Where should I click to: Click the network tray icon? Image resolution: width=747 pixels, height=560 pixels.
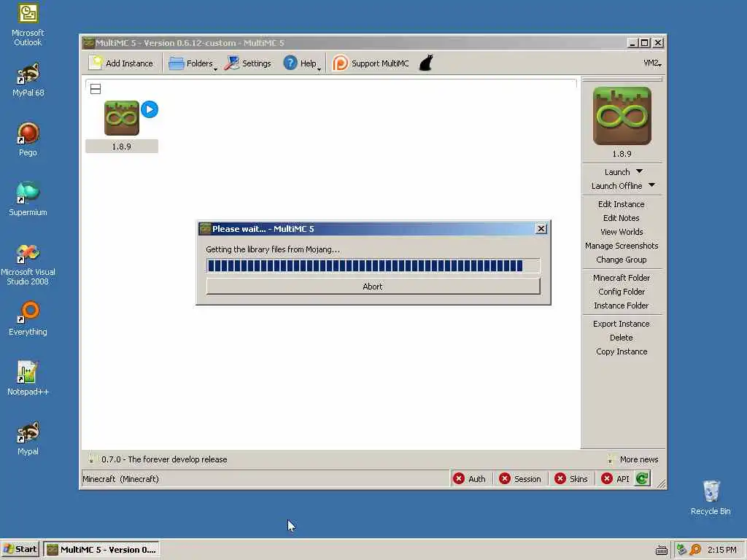tap(681, 550)
